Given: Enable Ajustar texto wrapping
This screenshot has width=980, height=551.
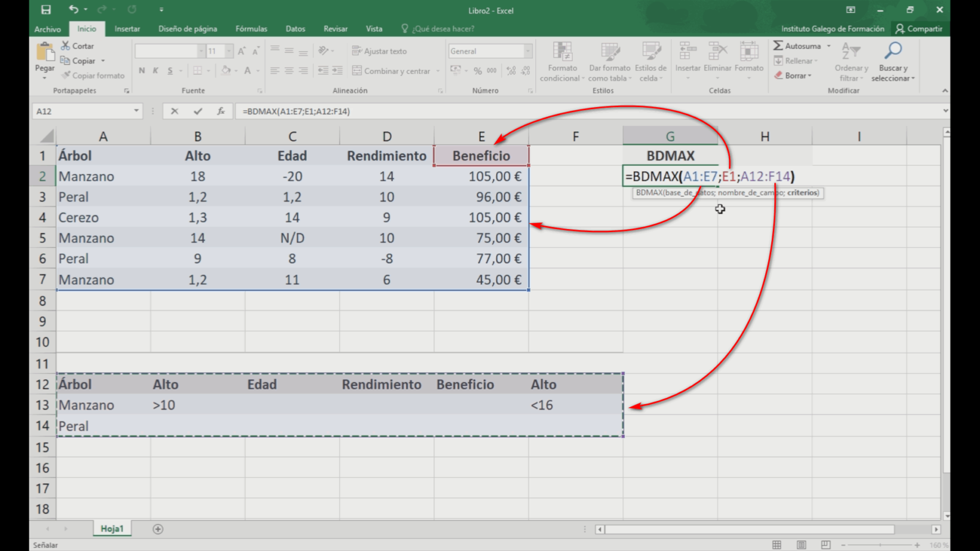Looking at the screenshot, I should click(x=380, y=51).
